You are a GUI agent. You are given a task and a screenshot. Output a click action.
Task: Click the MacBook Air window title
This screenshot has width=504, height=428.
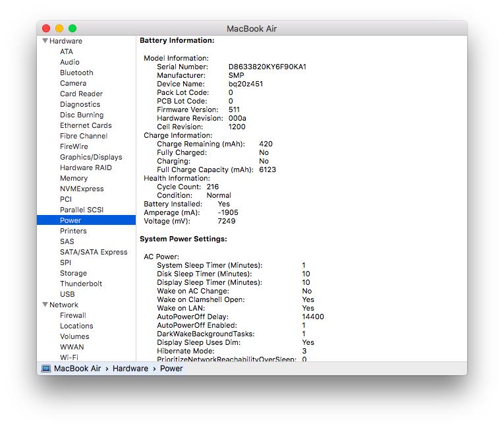252,28
